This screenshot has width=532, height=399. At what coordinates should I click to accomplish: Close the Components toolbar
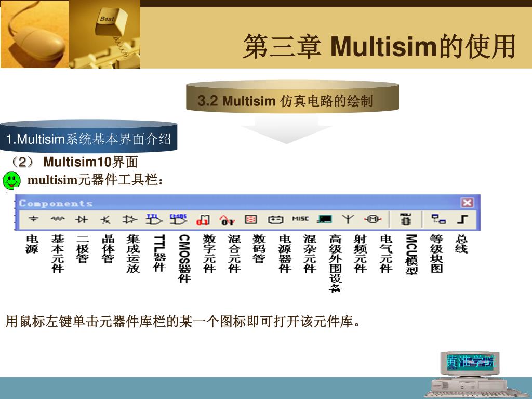pos(467,203)
